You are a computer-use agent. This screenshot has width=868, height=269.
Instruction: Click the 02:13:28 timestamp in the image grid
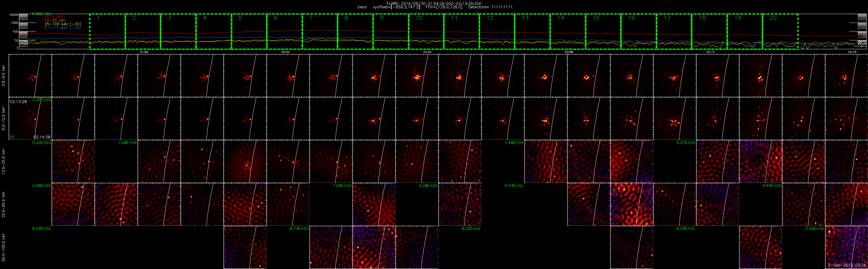(18, 101)
